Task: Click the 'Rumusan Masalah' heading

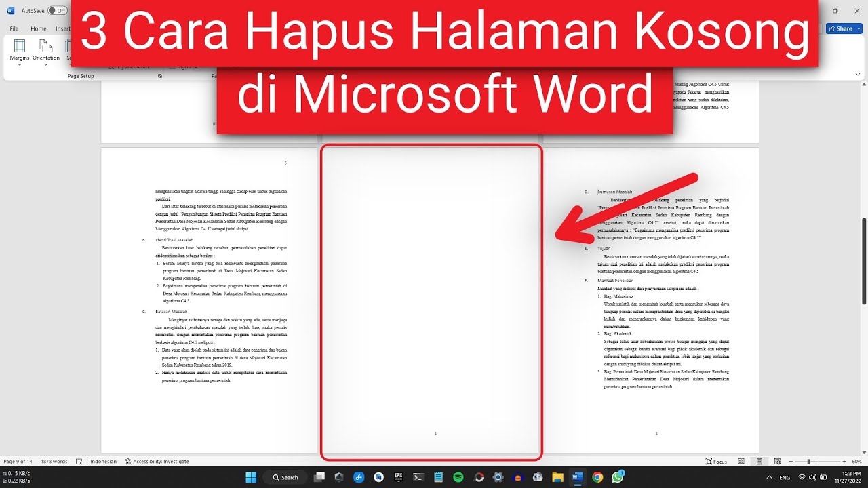Action: (614, 192)
